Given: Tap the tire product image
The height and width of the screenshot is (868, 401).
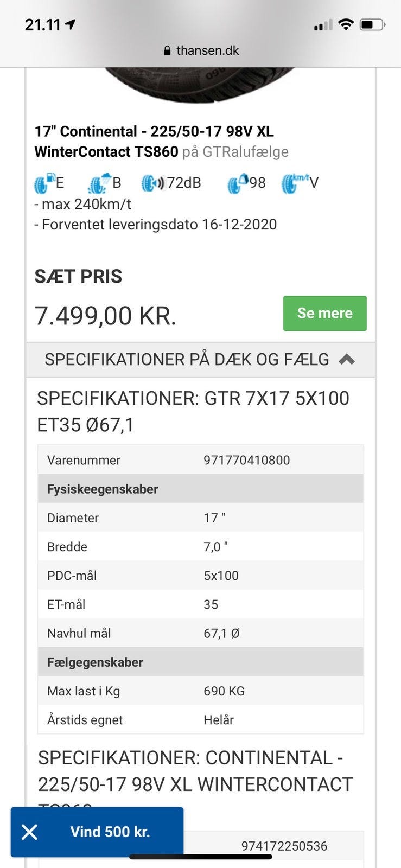Looking at the screenshot, I should pos(200,85).
